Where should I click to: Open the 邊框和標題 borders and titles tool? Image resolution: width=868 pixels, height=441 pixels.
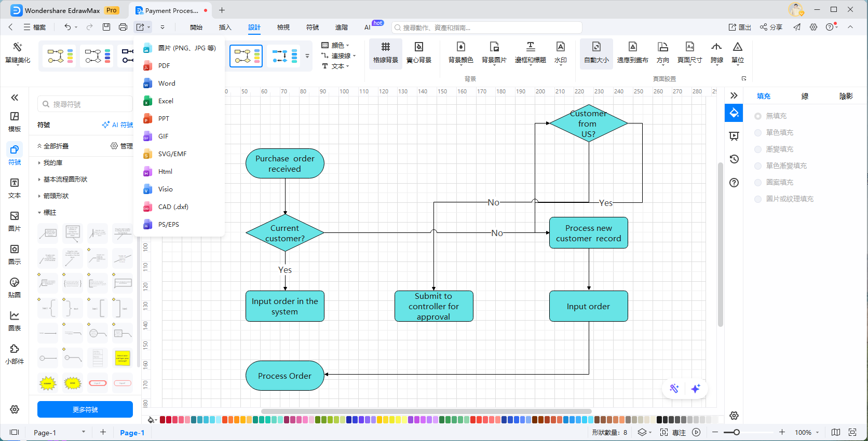click(x=531, y=53)
